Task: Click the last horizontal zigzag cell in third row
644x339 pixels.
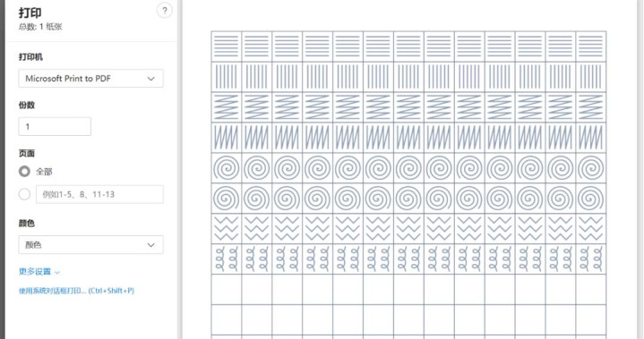Action: pos(590,107)
